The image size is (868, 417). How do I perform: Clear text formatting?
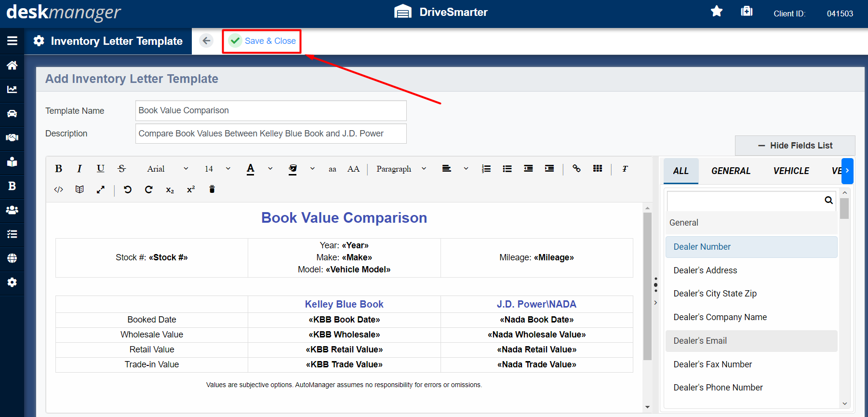tap(625, 169)
